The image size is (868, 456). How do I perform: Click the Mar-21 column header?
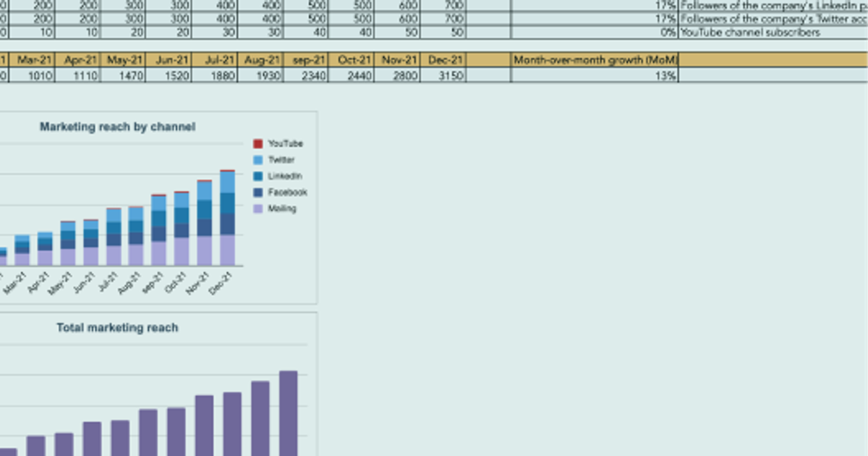click(x=35, y=60)
